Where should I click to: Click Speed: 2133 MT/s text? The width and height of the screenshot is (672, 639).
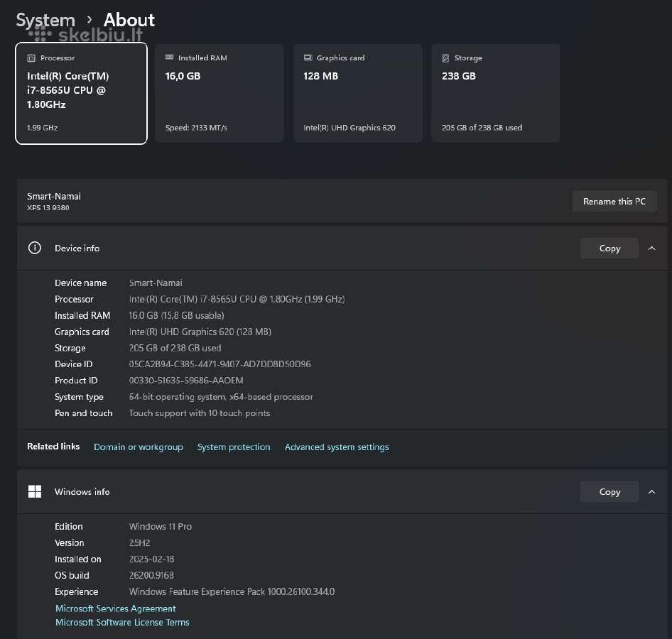click(196, 128)
